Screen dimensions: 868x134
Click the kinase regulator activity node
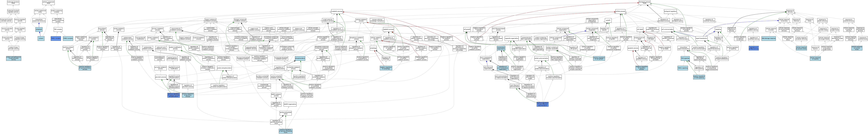pos(20,29)
